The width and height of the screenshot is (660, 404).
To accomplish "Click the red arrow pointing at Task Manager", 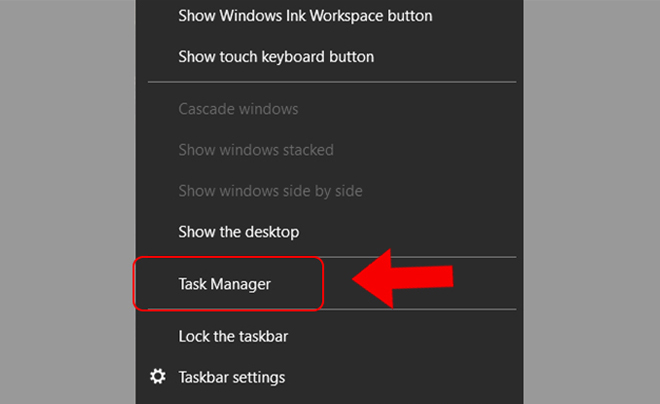I will click(x=402, y=278).
